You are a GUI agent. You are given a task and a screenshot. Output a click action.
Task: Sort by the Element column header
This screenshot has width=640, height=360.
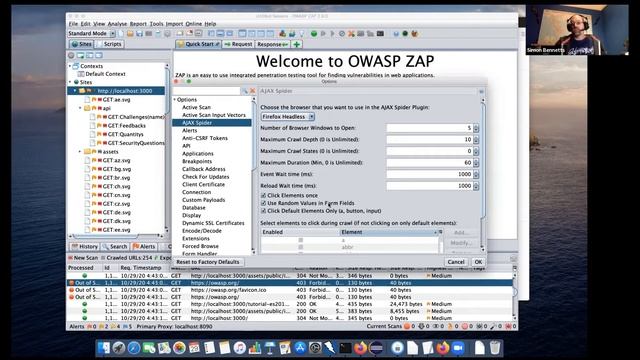[x=388, y=232]
